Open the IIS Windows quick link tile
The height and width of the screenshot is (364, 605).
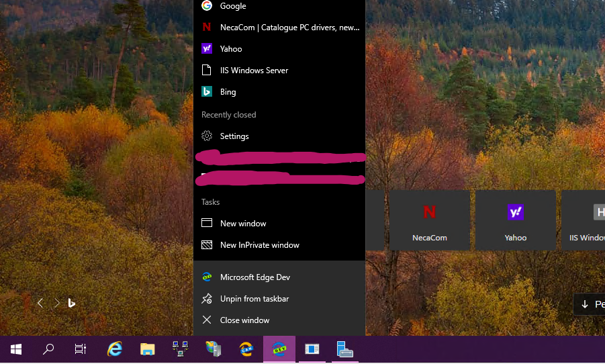584,220
